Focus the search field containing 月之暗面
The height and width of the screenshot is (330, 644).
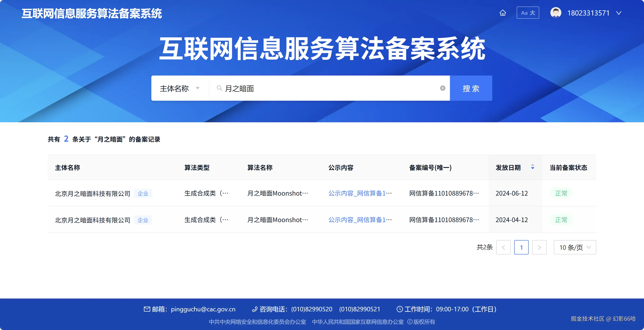pos(329,88)
